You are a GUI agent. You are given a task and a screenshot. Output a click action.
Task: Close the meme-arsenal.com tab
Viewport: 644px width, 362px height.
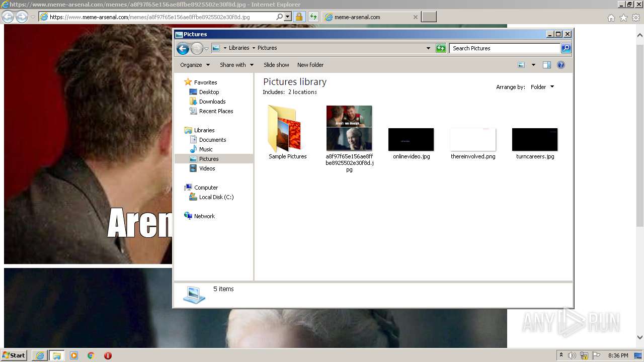(415, 17)
